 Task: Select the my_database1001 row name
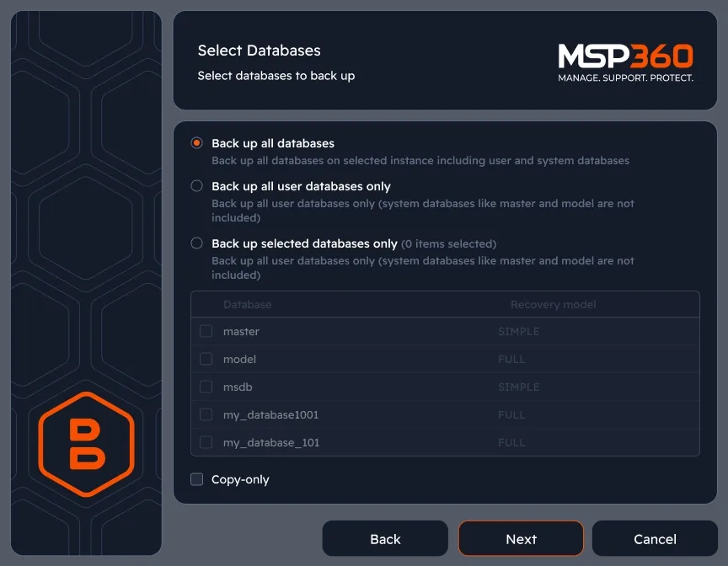click(x=271, y=414)
